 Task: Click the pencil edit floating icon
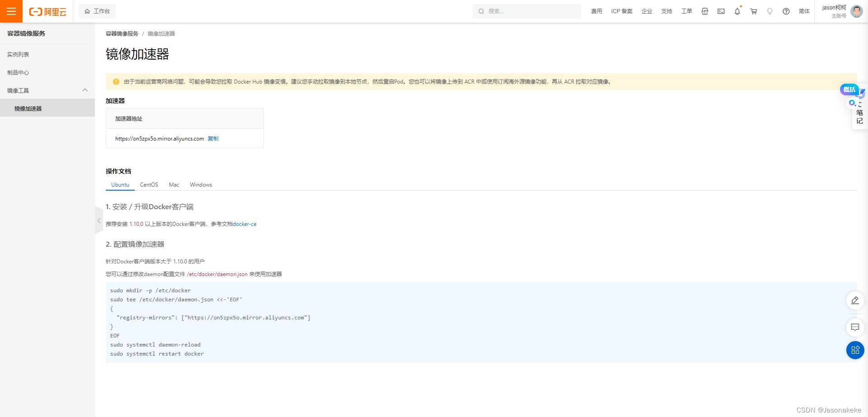tap(855, 300)
